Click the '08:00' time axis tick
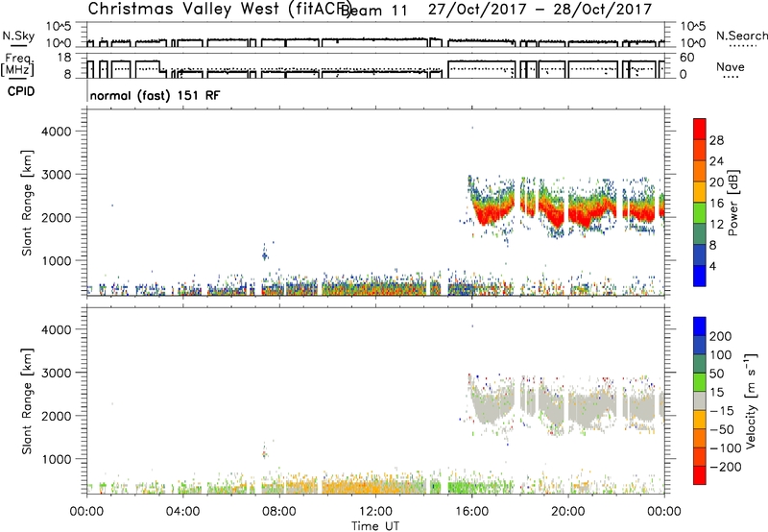The height and width of the screenshot is (532, 768). [x=279, y=512]
